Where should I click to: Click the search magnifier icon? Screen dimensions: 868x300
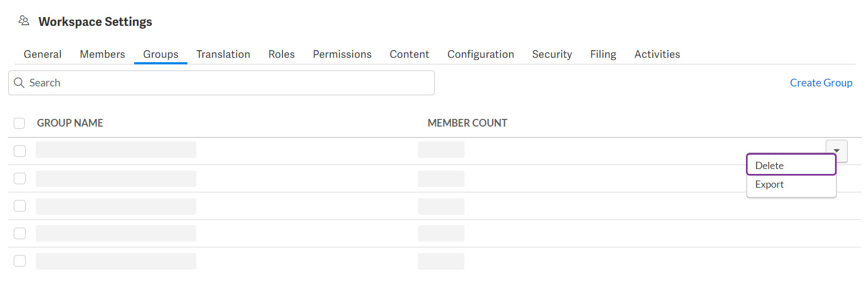(x=19, y=83)
